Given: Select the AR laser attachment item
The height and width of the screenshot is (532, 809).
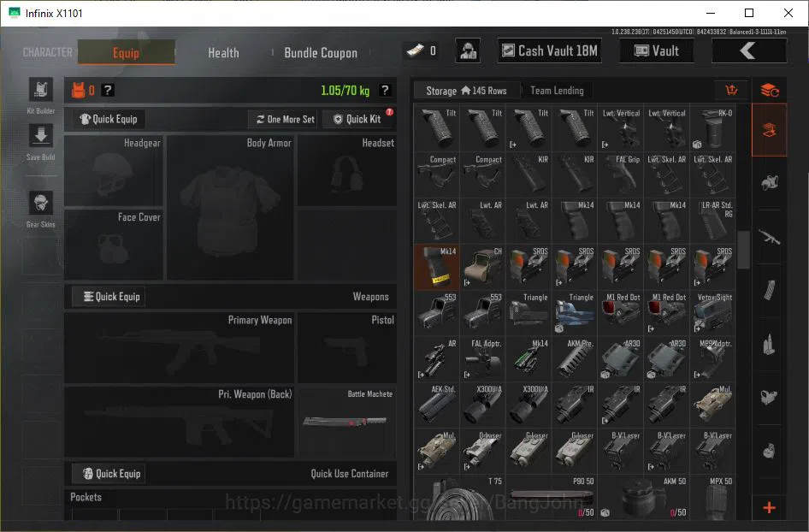Looking at the screenshot, I should point(436,359).
